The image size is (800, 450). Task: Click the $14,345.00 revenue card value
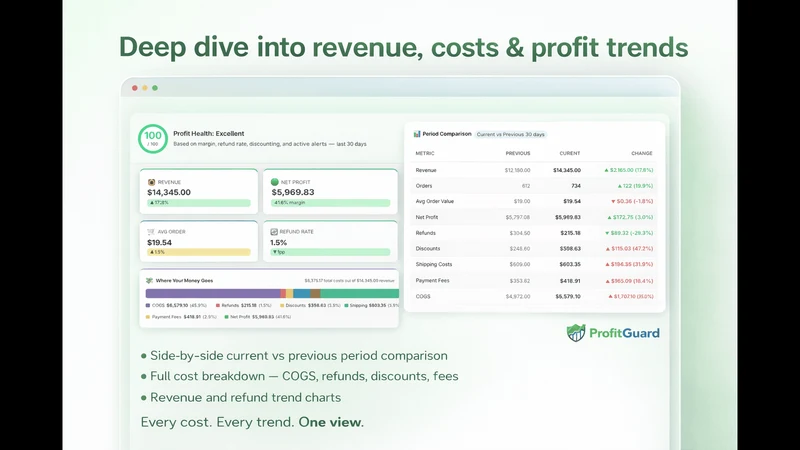(x=169, y=192)
